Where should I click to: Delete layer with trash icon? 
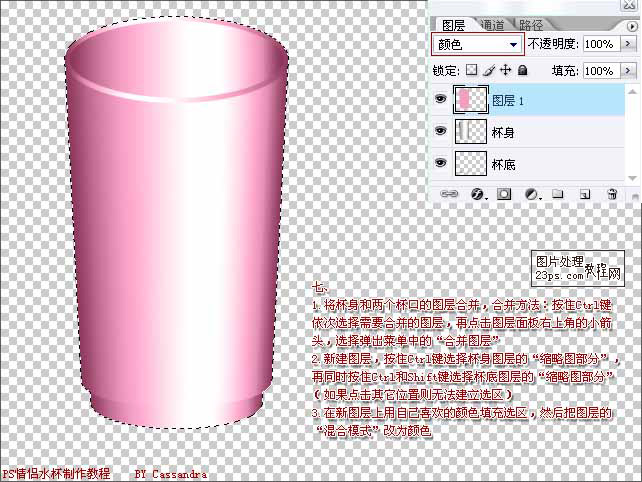612,194
